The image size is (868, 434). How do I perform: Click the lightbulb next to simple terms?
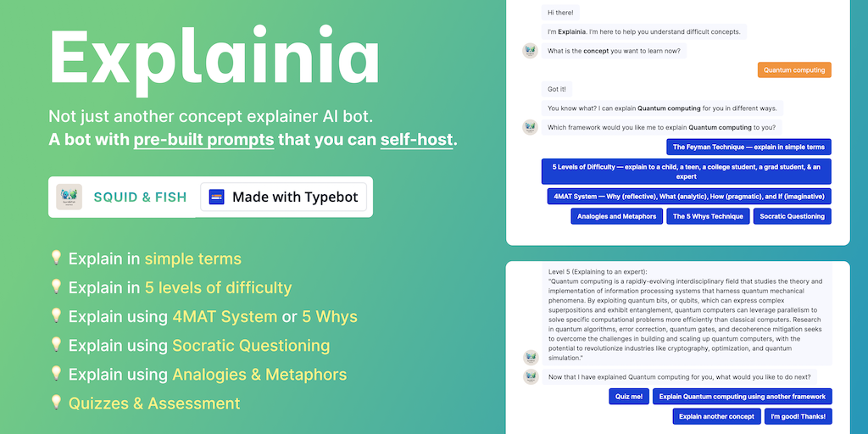click(56, 259)
